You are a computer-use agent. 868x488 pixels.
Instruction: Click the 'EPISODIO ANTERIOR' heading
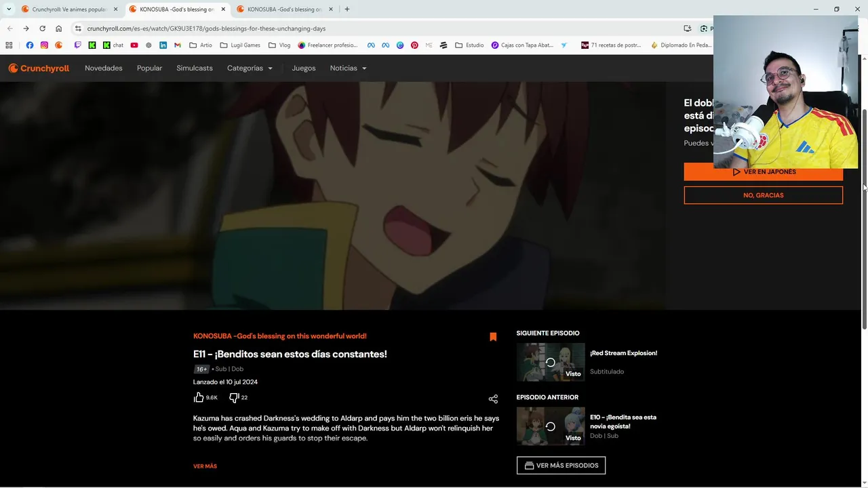[x=547, y=397]
